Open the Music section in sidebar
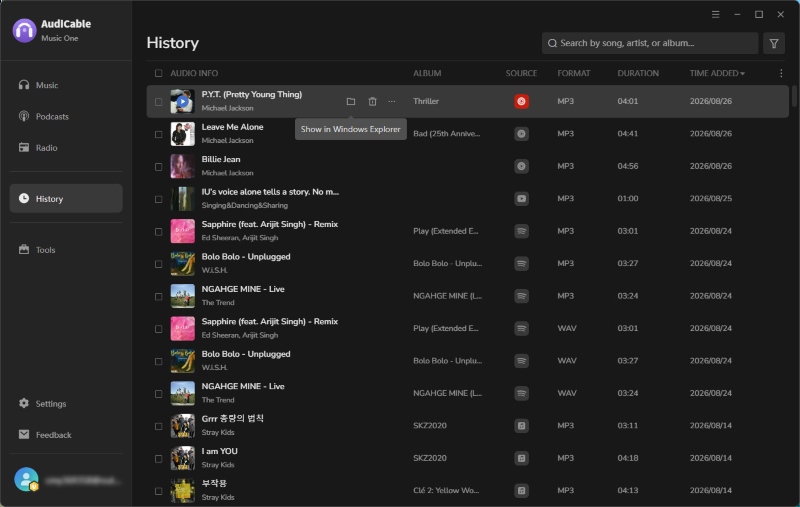 [x=66, y=85]
